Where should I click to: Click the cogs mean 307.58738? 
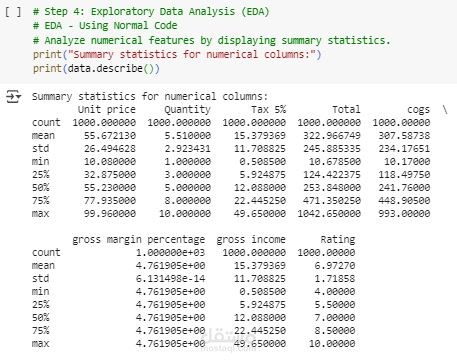click(x=404, y=136)
